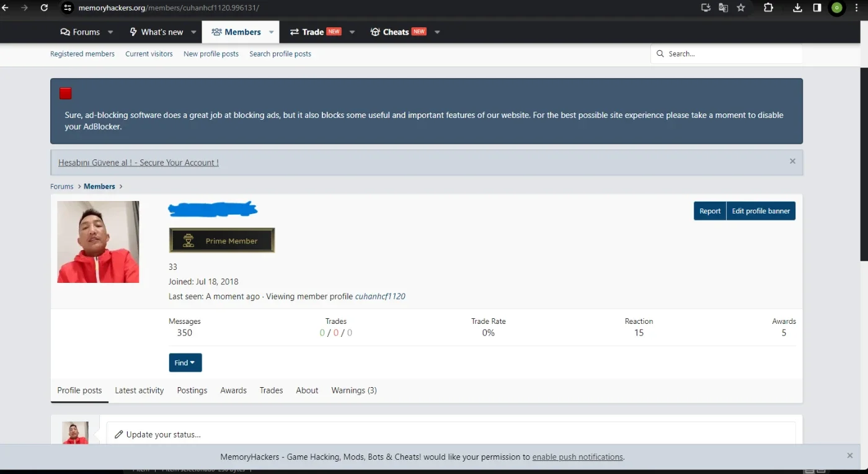The height and width of the screenshot is (474, 868).
Task: Open the Find dropdown button
Action: tap(185, 363)
